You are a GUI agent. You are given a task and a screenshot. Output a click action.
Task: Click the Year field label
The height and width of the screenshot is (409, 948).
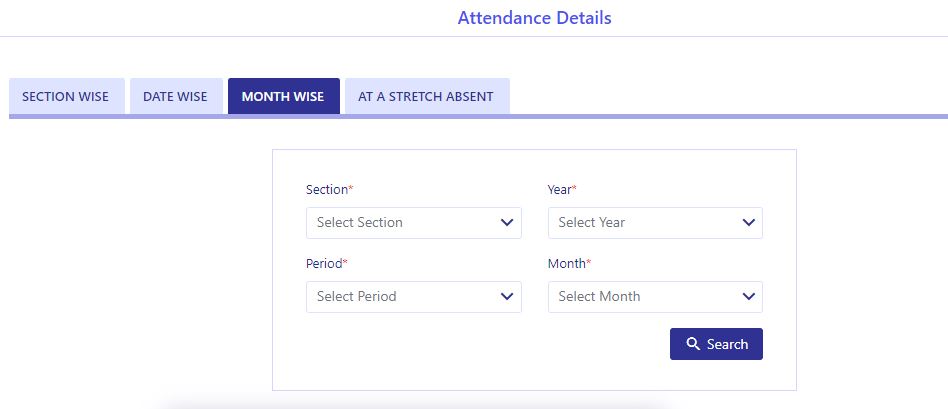[x=560, y=189]
